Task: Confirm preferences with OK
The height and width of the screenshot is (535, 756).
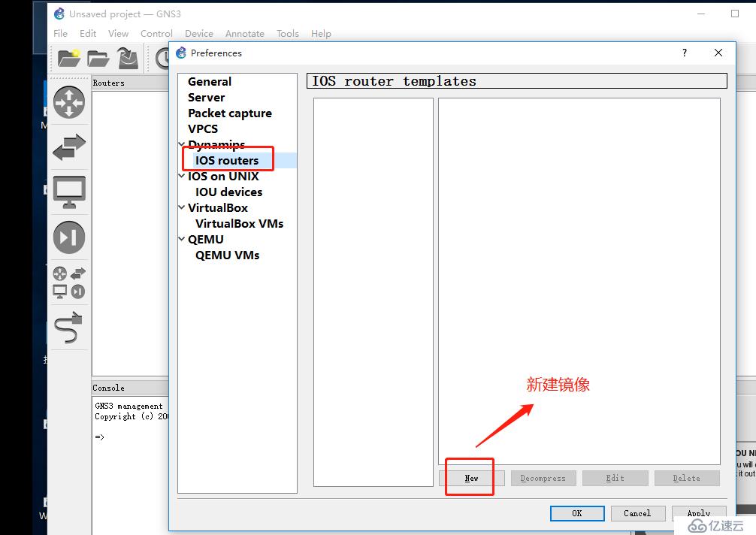Action: (x=577, y=513)
